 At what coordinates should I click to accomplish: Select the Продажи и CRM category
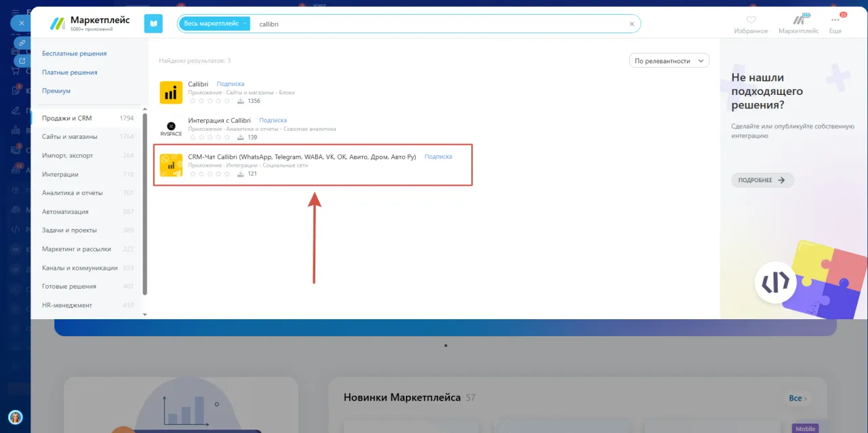pyautogui.click(x=67, y=119)
